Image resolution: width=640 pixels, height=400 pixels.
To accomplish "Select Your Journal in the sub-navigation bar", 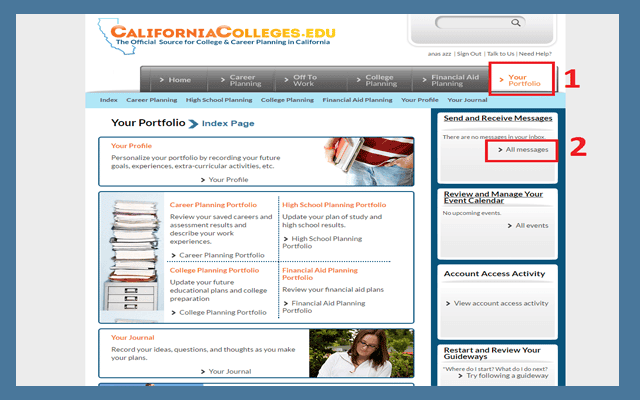I will (x=467, y=100).
